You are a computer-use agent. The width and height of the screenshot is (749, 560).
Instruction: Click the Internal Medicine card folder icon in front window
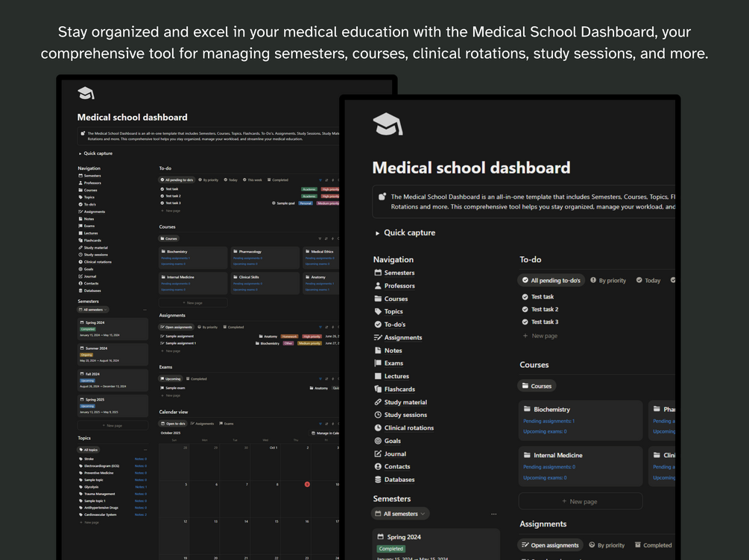click(x=528, y=455)
